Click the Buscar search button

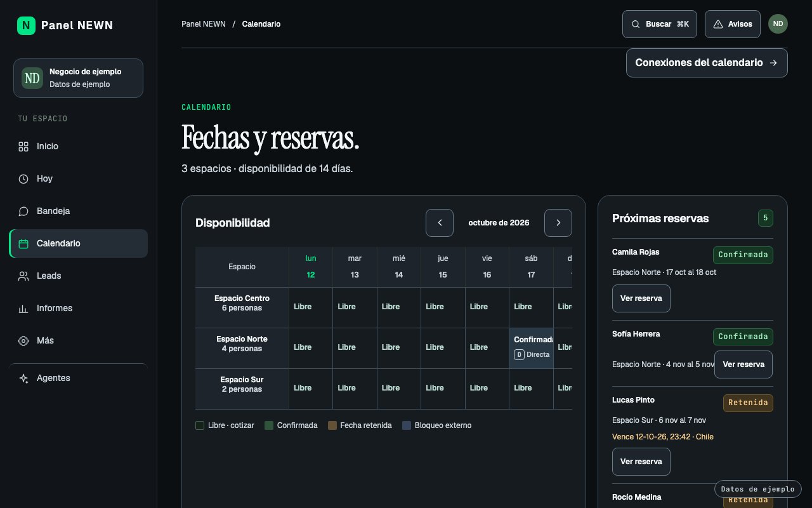(x=660, y=24)
